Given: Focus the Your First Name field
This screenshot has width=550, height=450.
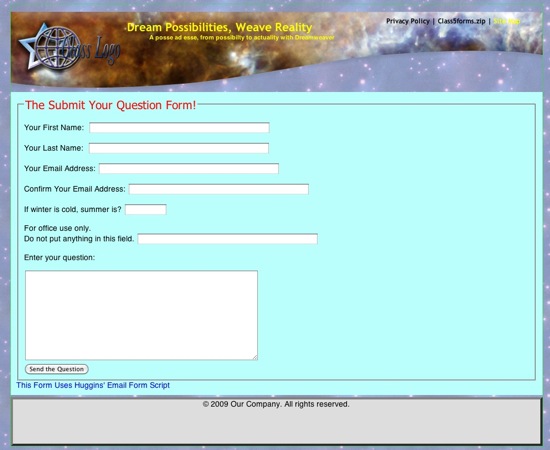Looking at the screenshot, I should (179, 128).
